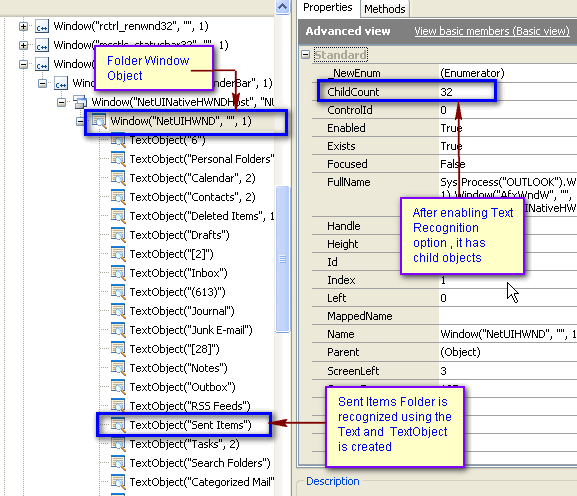Expand the second collapsed Window node
This screenshot has width=577, height=496.
(24, 45)
